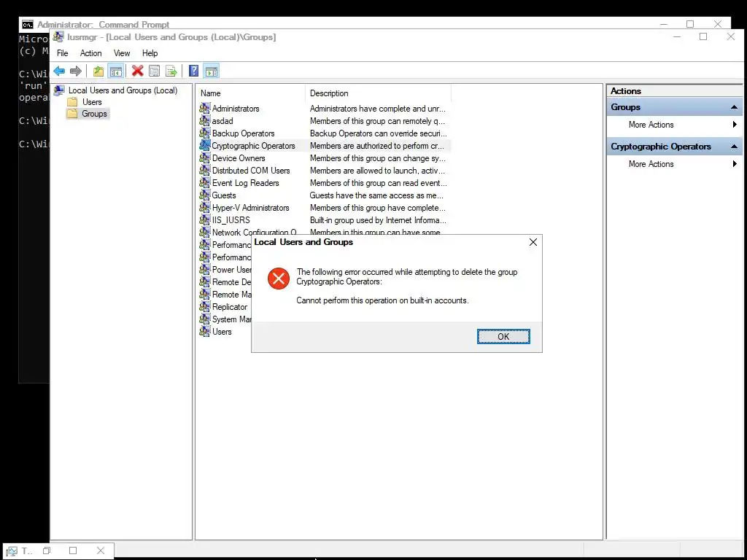Viewport: 747px width, 560px height.
Task: Click the Guests description text
Action: click(x=376, y=195)
